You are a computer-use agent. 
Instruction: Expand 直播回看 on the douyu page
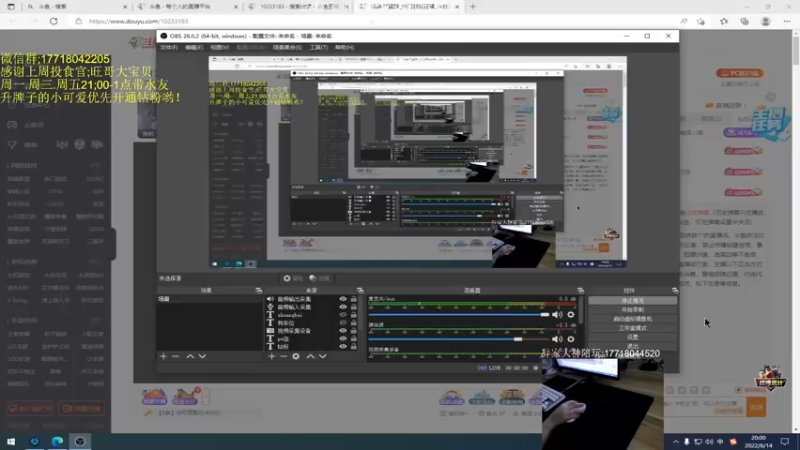point(726,105)
